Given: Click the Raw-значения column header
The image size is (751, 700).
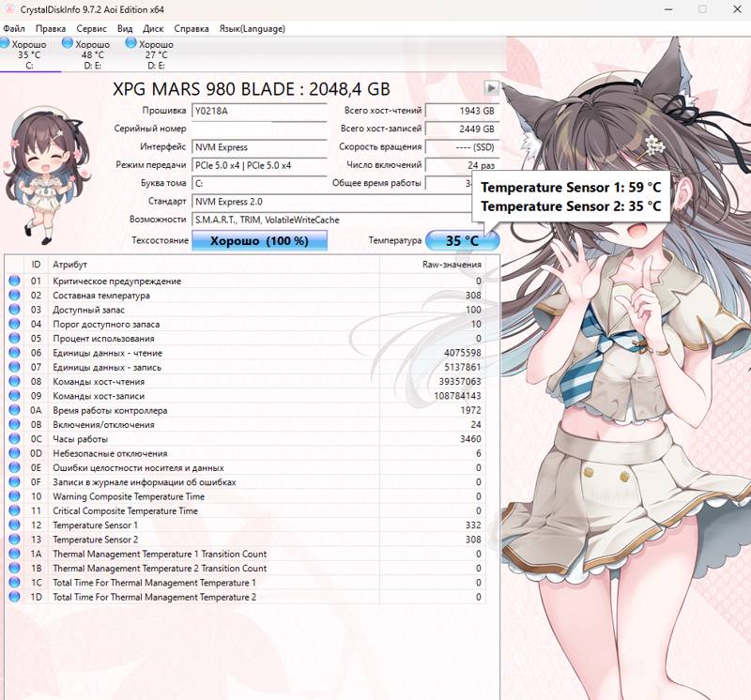Looking at the screenshot, I should [452, 265].
